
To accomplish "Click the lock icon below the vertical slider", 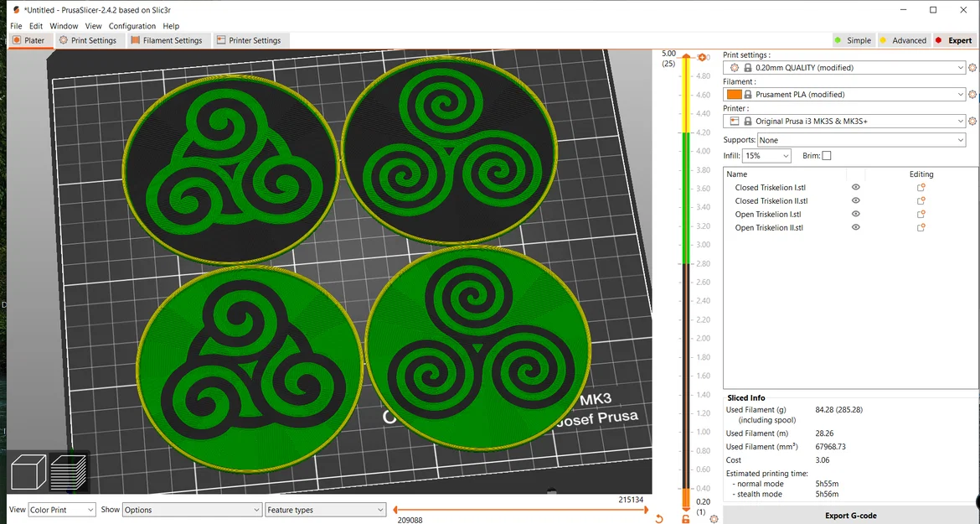I will click(686, 519).
